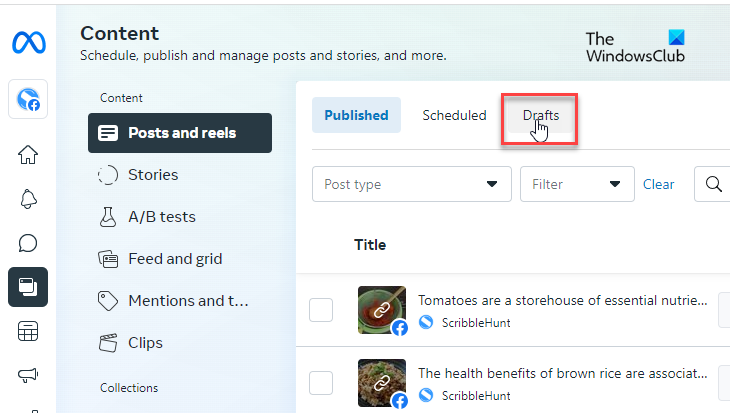730x413 pixels.
Task: Open the Filter dropdown
Action: tap(577, 184)
